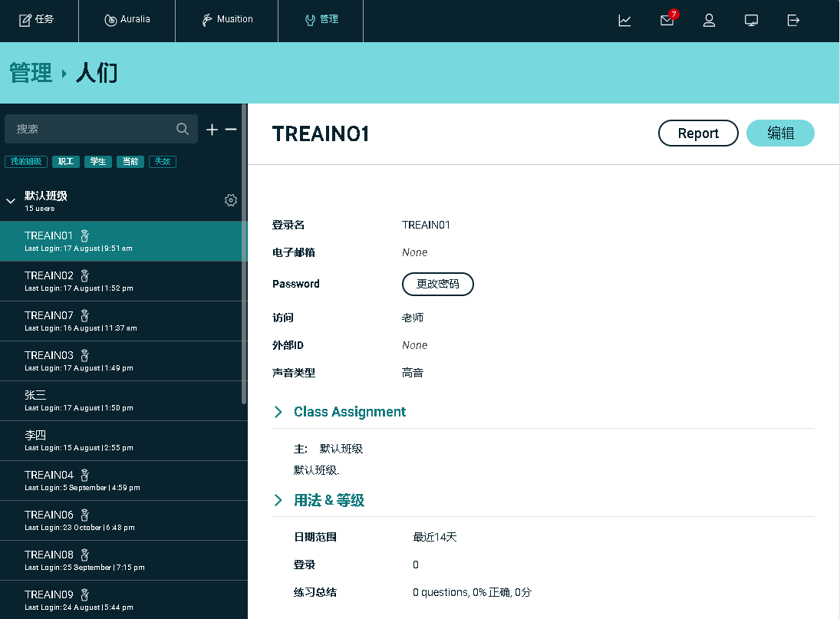Open the user profile icon

tap(710, 21)
